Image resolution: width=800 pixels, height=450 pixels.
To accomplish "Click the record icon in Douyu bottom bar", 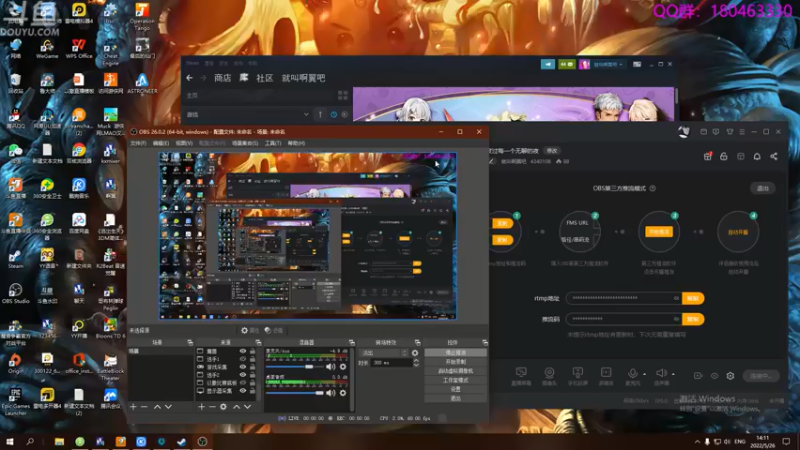I will (x=698, y=376).
